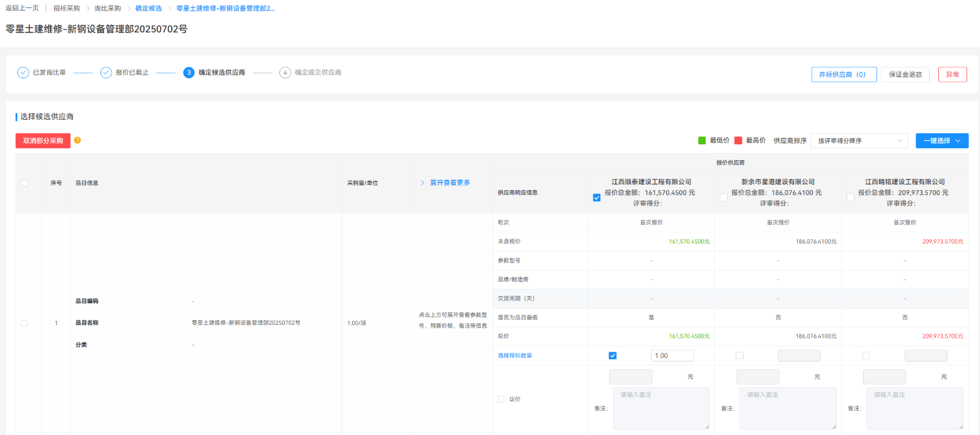Screen dimensions: 980x435
Task: Click the 选择授标数量 link
Action: pyautogui.click(x=514, y=355)
